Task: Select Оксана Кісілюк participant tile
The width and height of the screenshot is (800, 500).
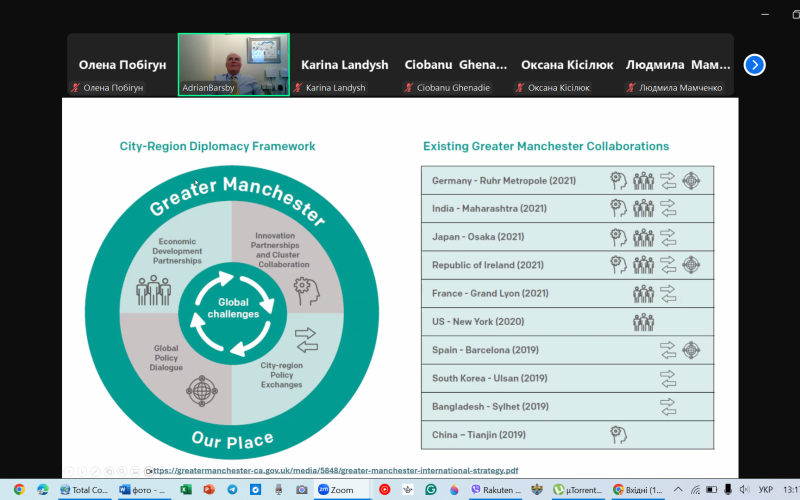Action: point(567,65)
